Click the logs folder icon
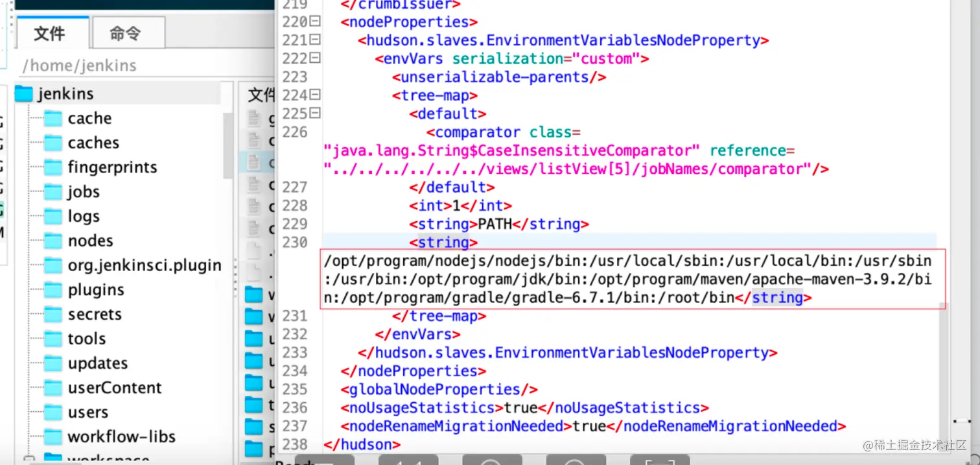 point(53,217)
